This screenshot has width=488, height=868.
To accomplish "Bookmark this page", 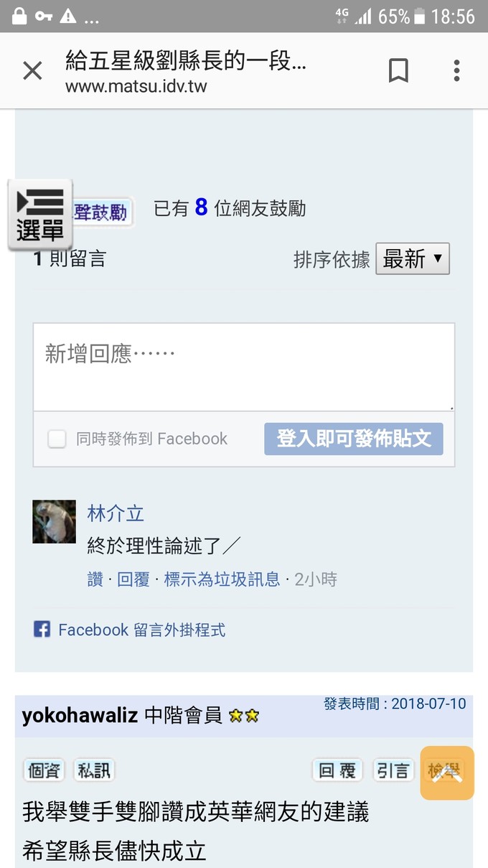I will click(x=398, y=70).
